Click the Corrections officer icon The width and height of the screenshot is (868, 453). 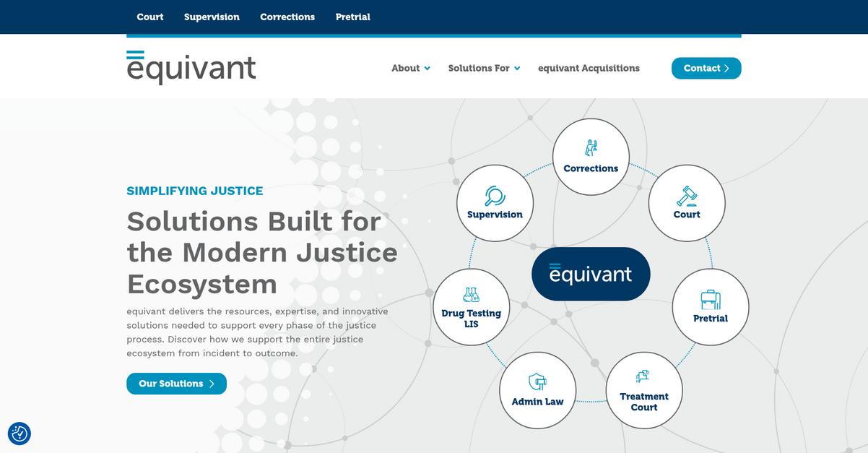click(x=591, y=148)
